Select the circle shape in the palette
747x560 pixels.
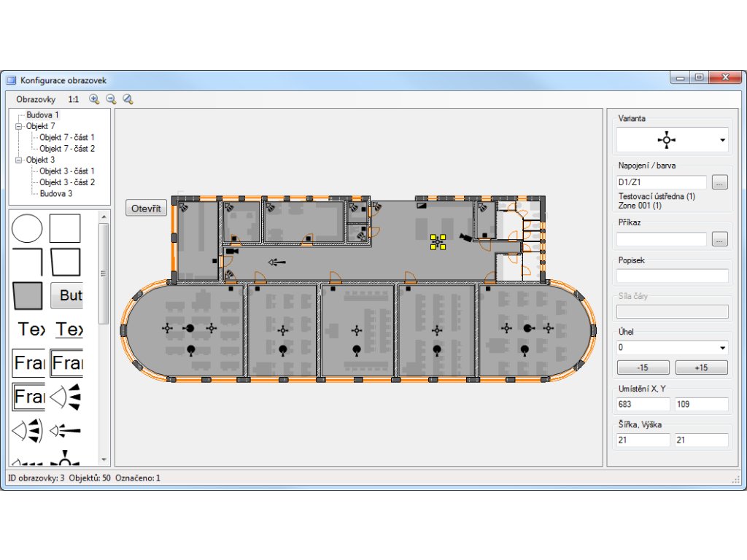pos(27,228)
